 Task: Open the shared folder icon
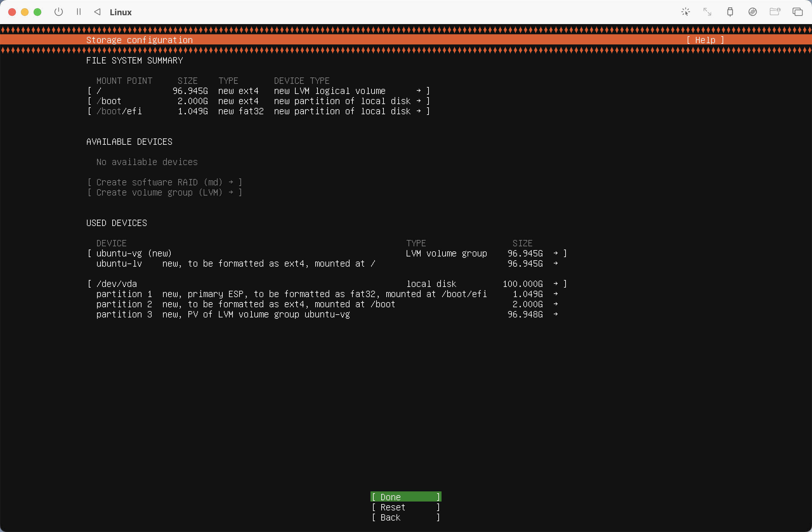(775, 12)
